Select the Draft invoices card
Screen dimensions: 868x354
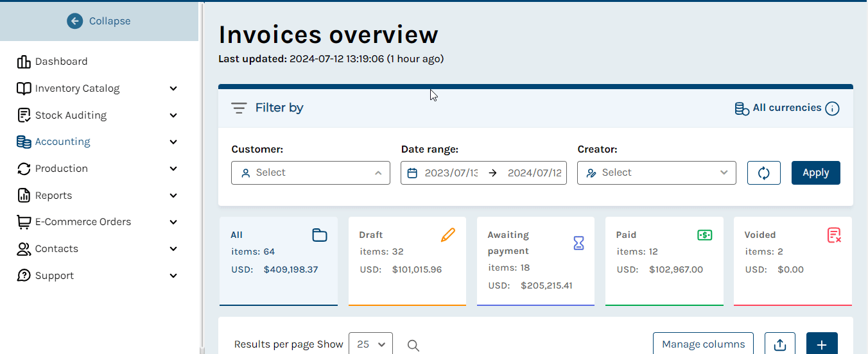point(407,261)
